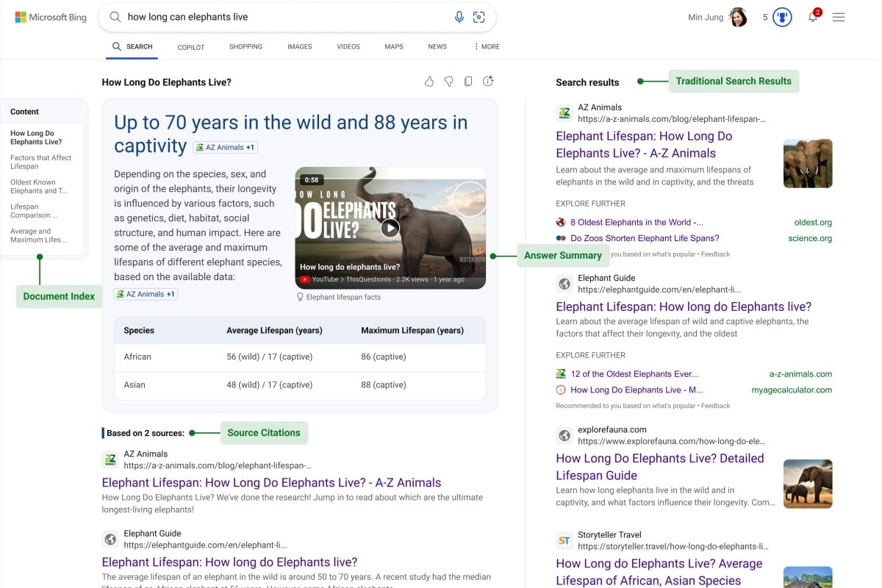Click the Microsoft Bing logo
882x588 pixels.
point(51,17)
